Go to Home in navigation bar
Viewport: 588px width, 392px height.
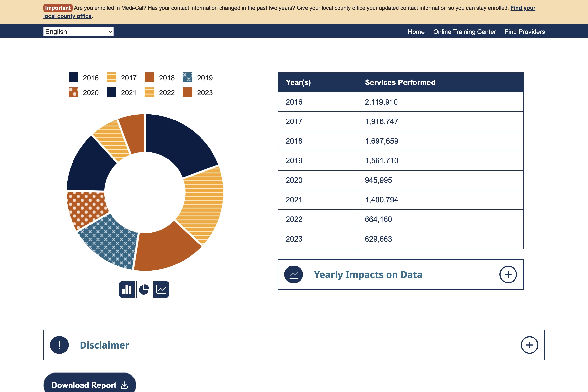[416, 32]
